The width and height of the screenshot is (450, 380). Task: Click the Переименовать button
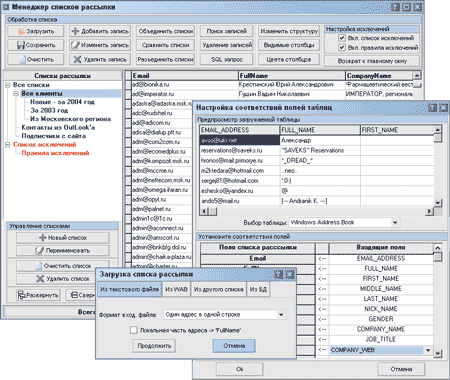pos(63,250)
